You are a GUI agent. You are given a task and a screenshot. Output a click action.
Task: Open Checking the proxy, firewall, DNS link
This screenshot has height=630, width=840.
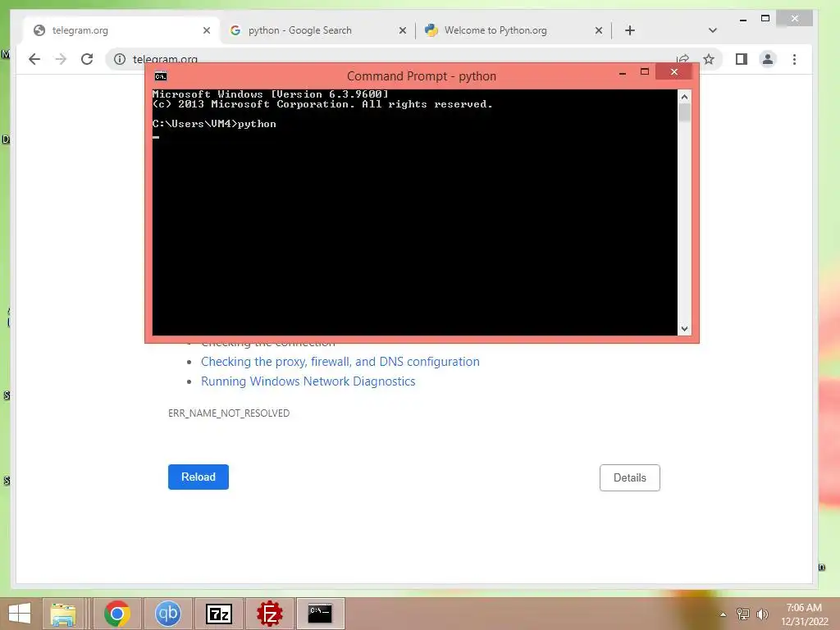click(340, 362)
